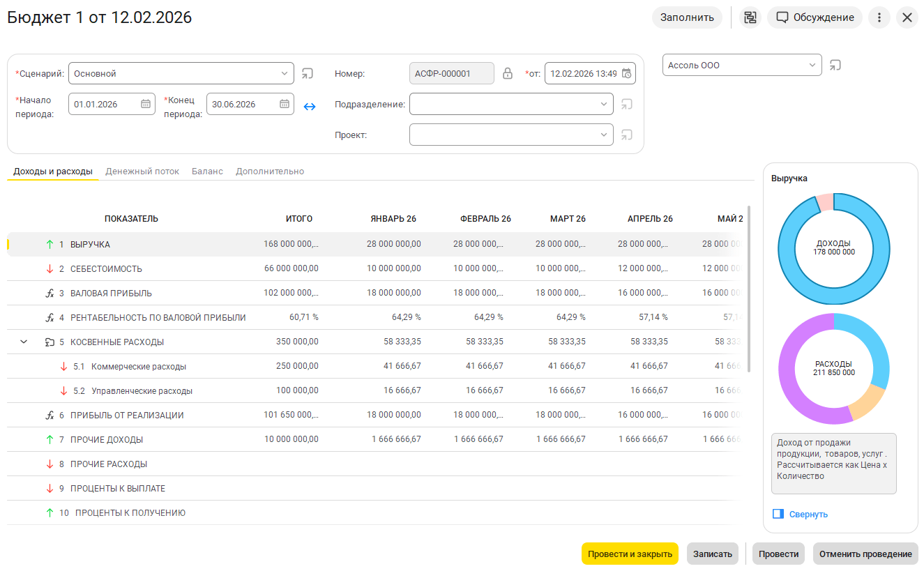
Task: Switch to the Денежный поток tab
Action: point(142,171)
